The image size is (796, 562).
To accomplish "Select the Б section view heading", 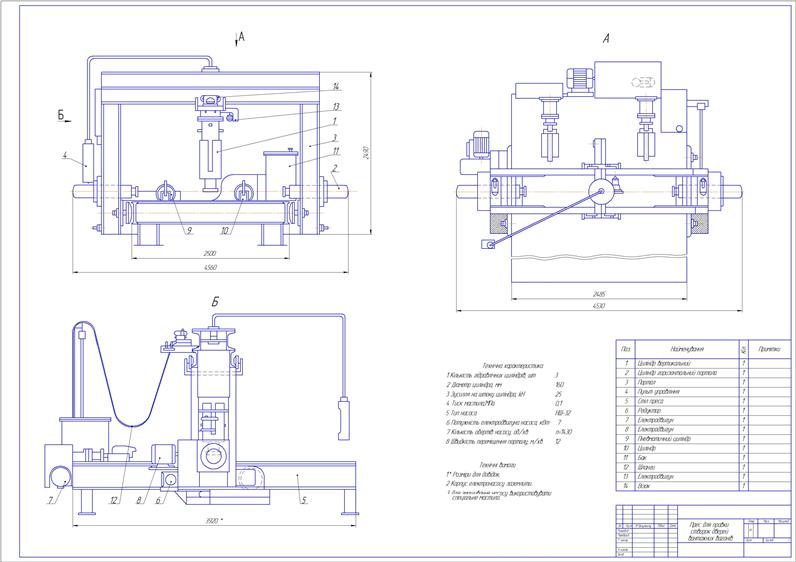I will click(x=215, y=302).
